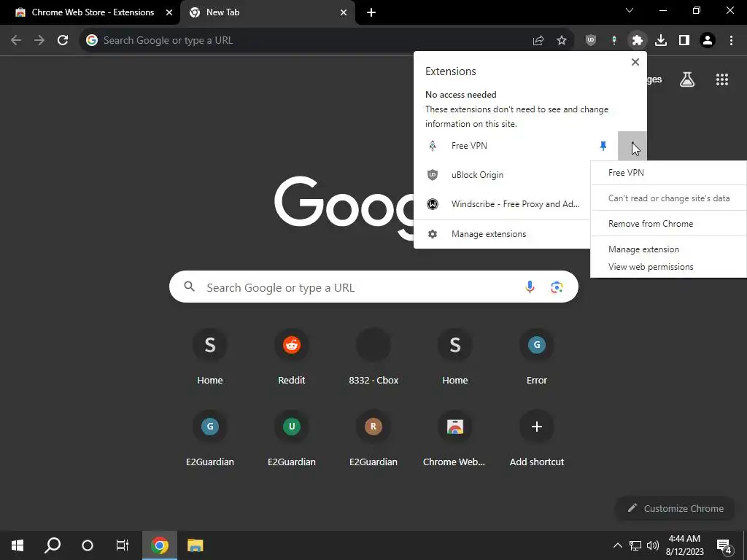
Task: Click the uBlock Origin shield icon in the list
Action: (x=433, y=175)
